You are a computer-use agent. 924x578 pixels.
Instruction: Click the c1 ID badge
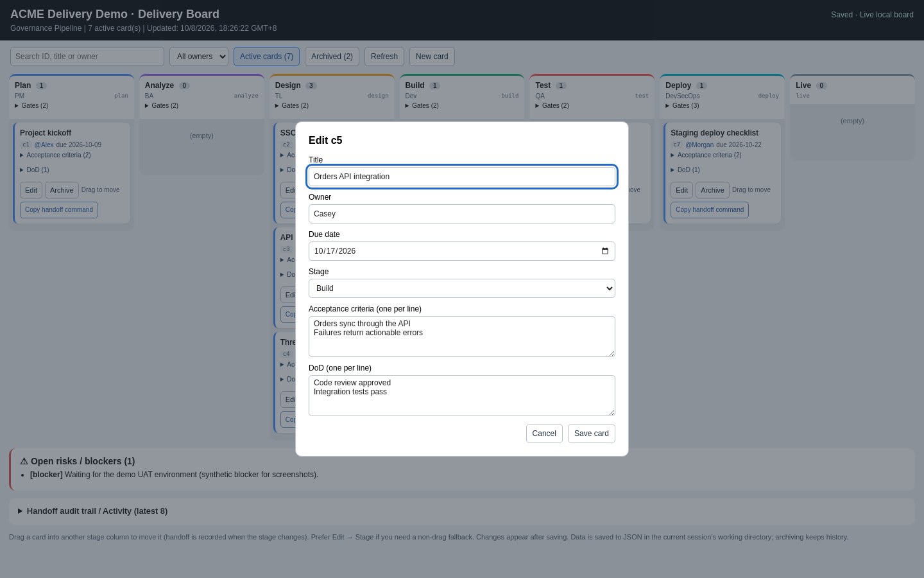coord(26,144)
